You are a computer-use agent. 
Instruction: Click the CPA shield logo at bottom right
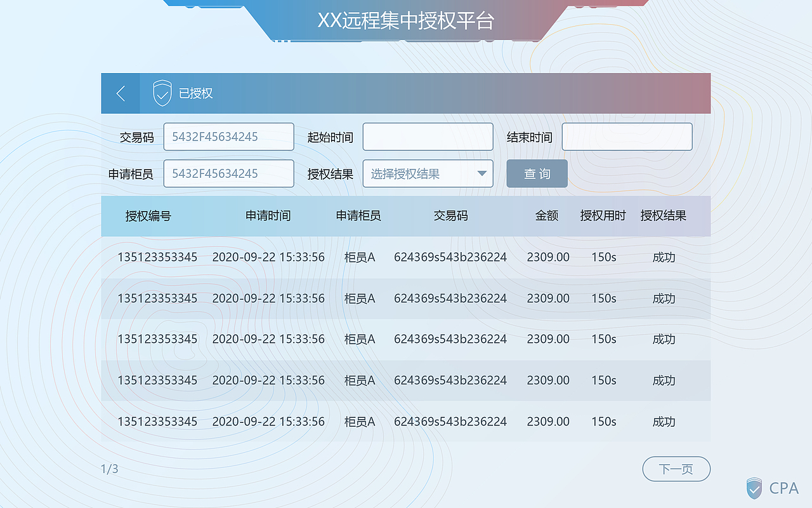[x=754, y=488]
